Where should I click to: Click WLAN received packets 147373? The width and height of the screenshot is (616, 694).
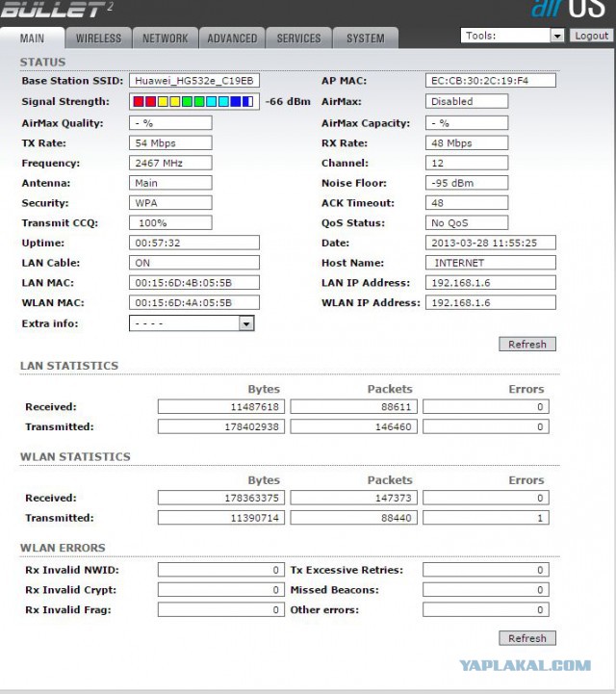353,498
